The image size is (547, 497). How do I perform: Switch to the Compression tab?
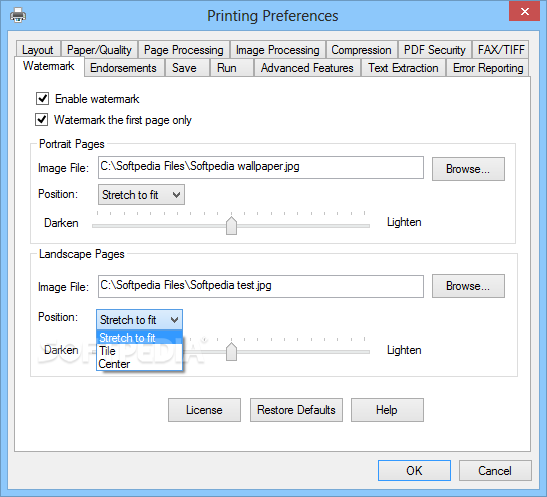point(361,50)
